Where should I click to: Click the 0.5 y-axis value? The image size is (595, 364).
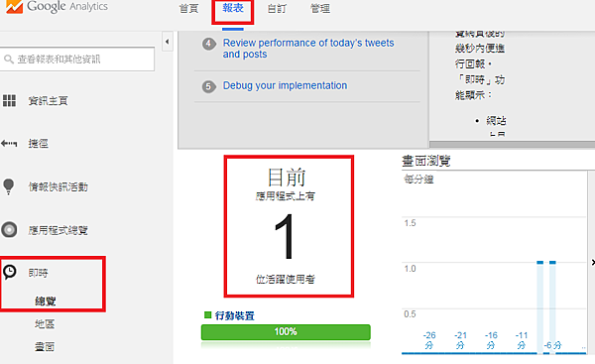410,313
